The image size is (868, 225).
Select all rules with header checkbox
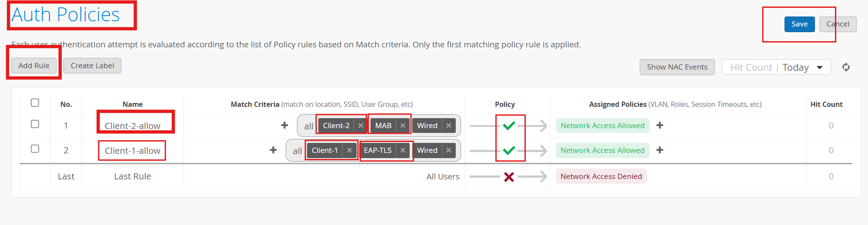pyautogui.click(x=35, y=103)
